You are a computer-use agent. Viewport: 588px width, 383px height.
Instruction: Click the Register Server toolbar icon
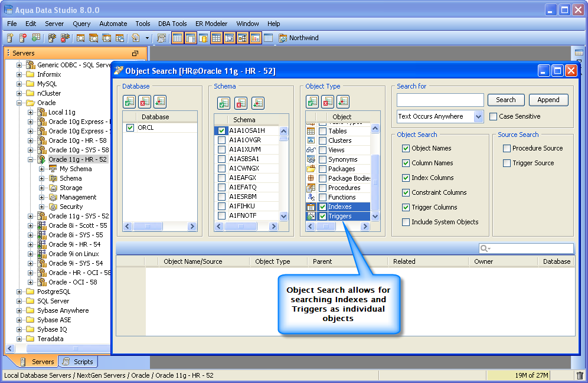coord(10,38)
